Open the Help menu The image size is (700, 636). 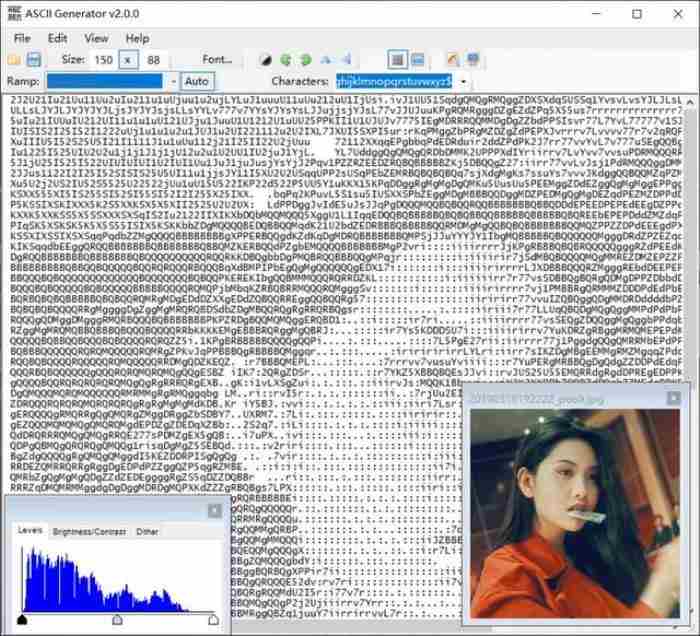click(137, 39)
